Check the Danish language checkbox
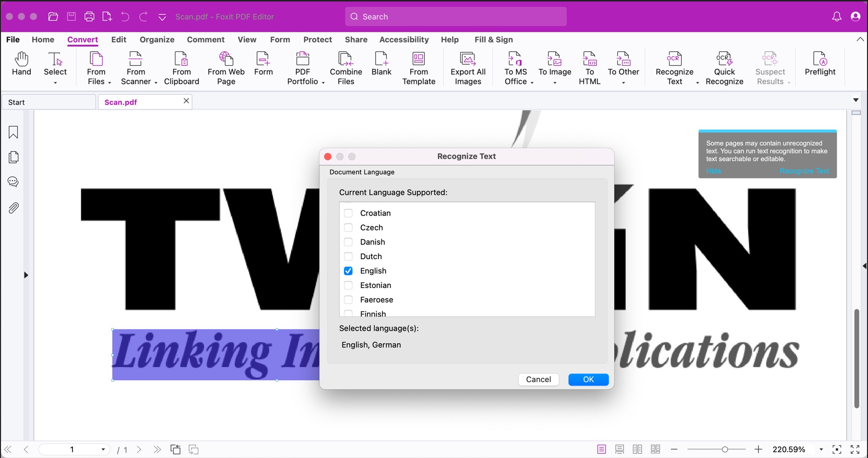 348,242
